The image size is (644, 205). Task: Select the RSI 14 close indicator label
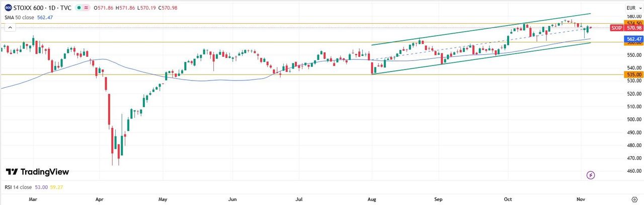click(18, 187)
